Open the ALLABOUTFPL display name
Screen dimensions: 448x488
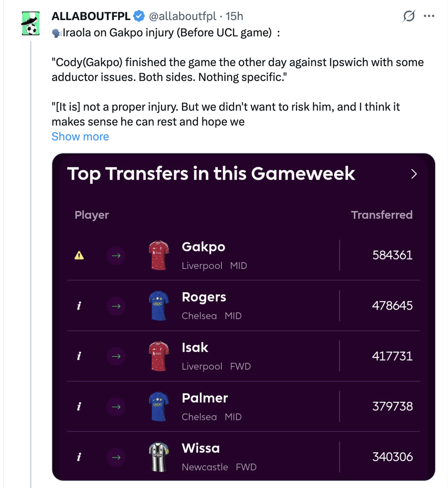tap(91, 16)
